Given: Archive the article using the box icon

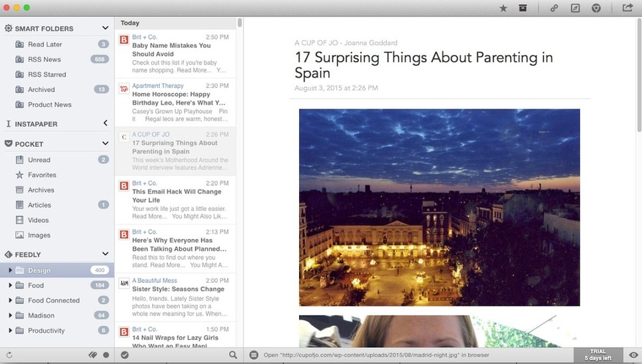Looking at the screenshot, I should pyautogui.click(x=523, y=8).
